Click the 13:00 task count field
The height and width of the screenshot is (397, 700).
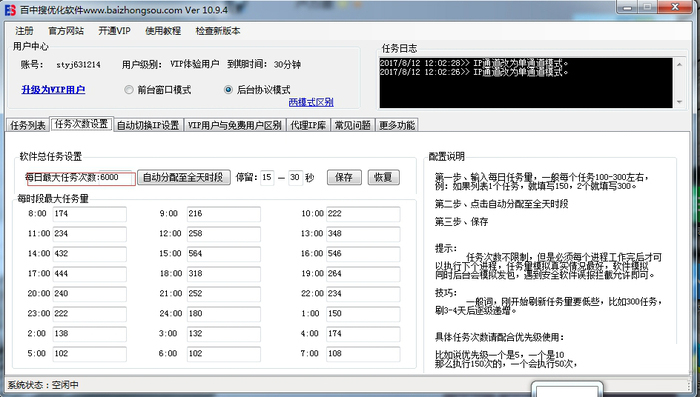pyautogui.click(x=363, y=234)
